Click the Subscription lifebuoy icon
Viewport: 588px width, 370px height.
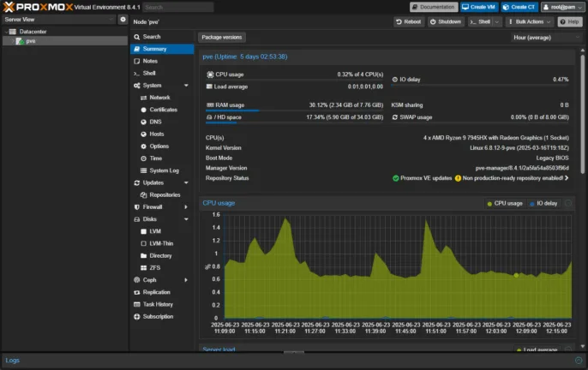coord(137,317)
